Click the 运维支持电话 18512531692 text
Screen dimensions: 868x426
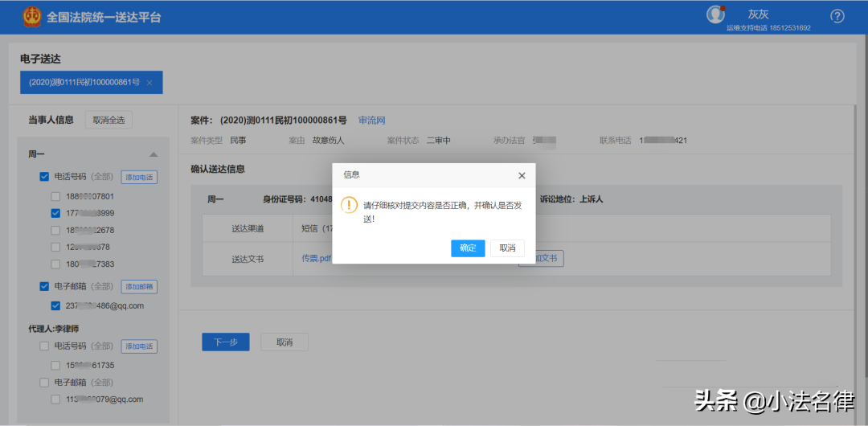[768, 27]
